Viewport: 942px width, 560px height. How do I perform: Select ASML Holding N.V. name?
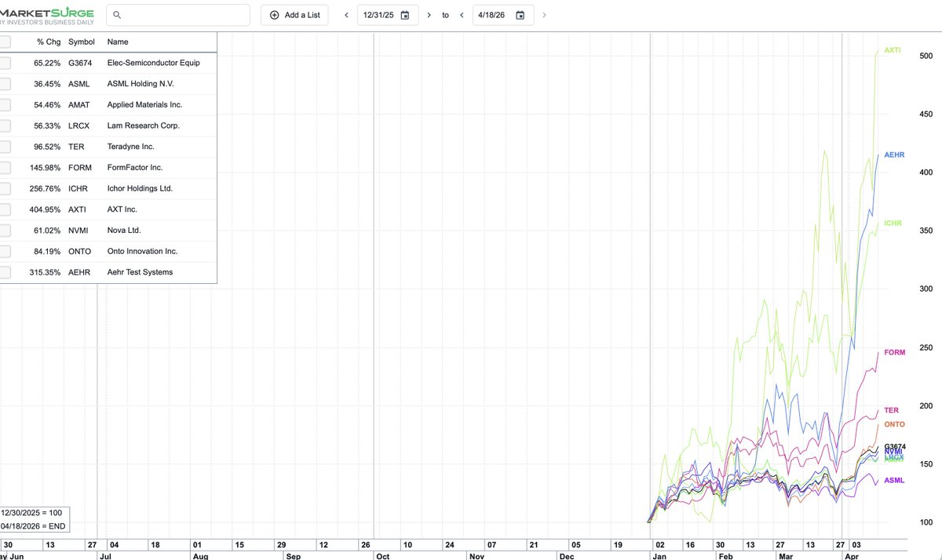(x=141, y=84)
